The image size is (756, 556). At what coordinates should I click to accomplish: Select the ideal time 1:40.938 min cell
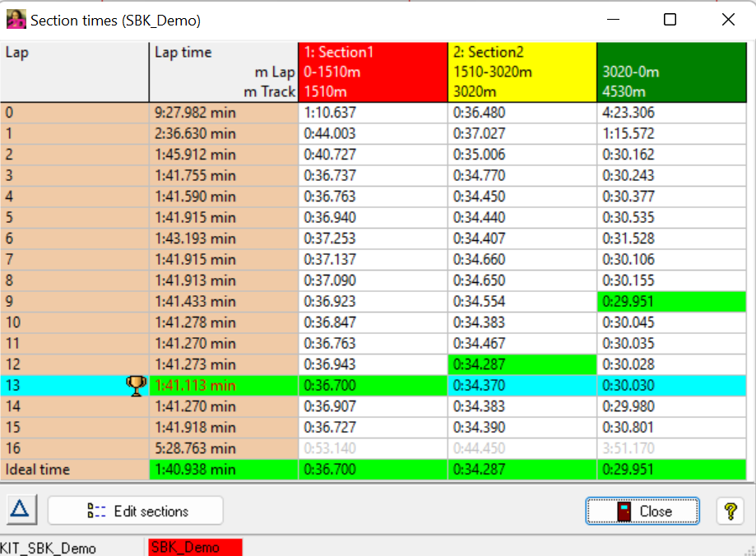(x=223, y=470)
